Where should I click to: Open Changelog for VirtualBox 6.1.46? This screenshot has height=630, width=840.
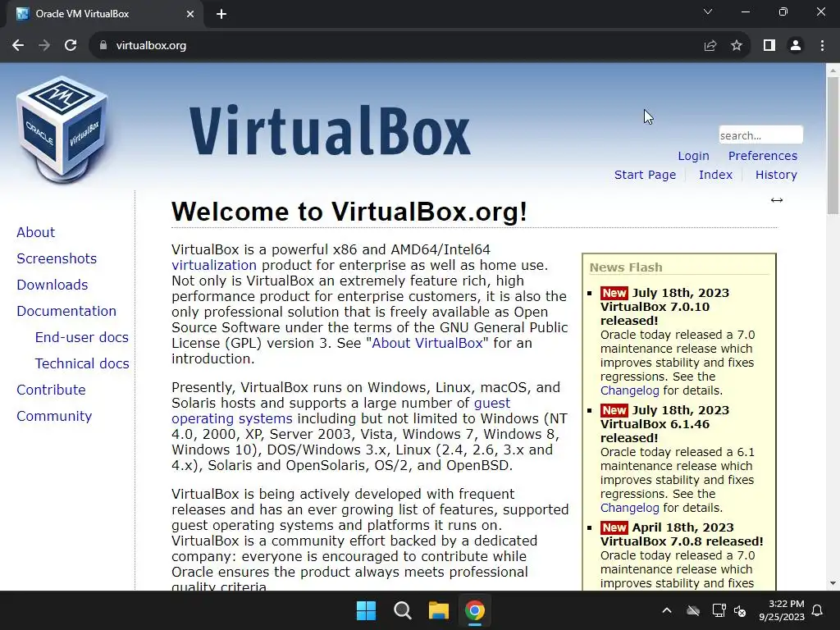629,508
